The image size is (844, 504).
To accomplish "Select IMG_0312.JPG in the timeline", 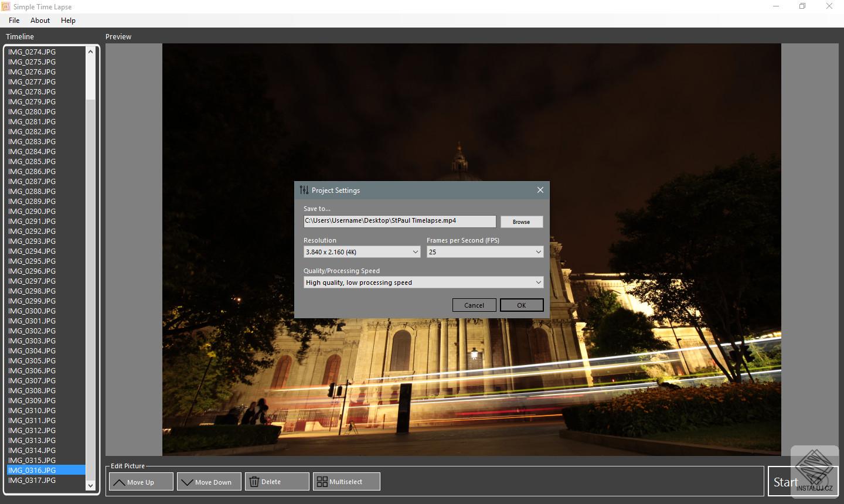I will click(x=46, y=430).
